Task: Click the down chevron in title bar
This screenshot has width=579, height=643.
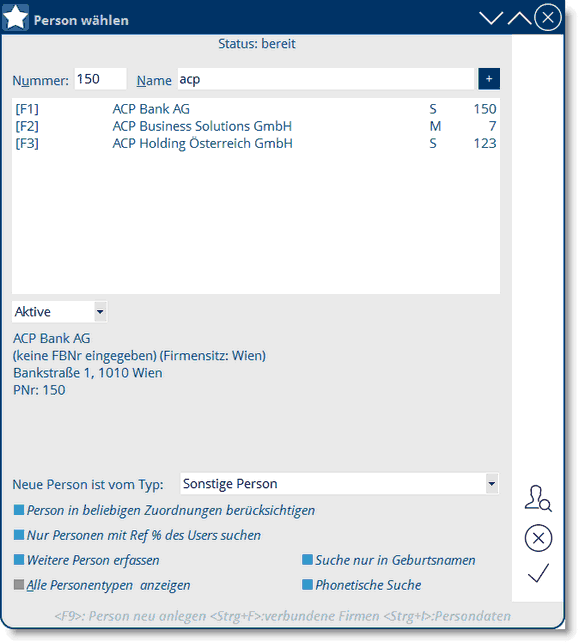Action: pyautogui.click(x=491, y=18)
